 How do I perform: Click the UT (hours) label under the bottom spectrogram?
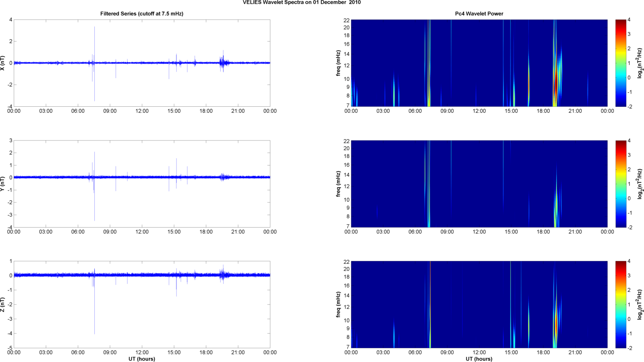pos(479,359)
